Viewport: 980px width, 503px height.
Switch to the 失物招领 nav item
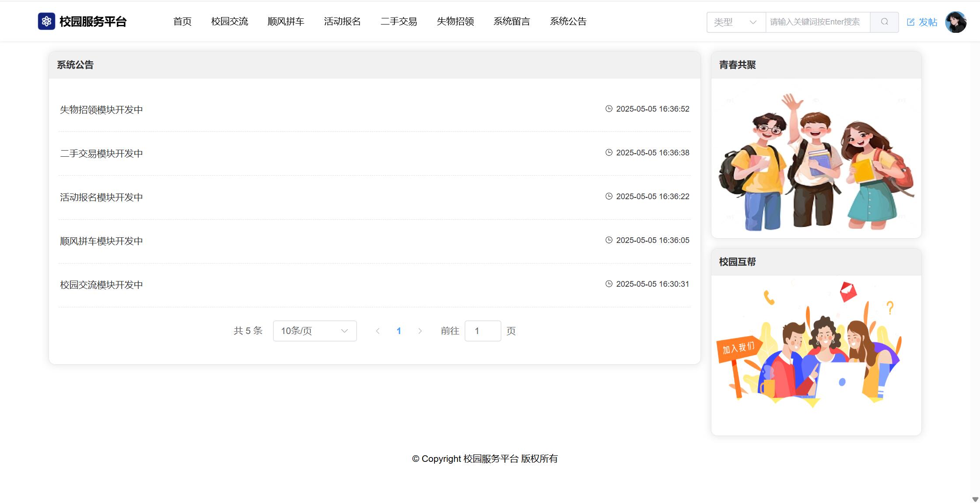pyautogui.click(x=455, y=21)
